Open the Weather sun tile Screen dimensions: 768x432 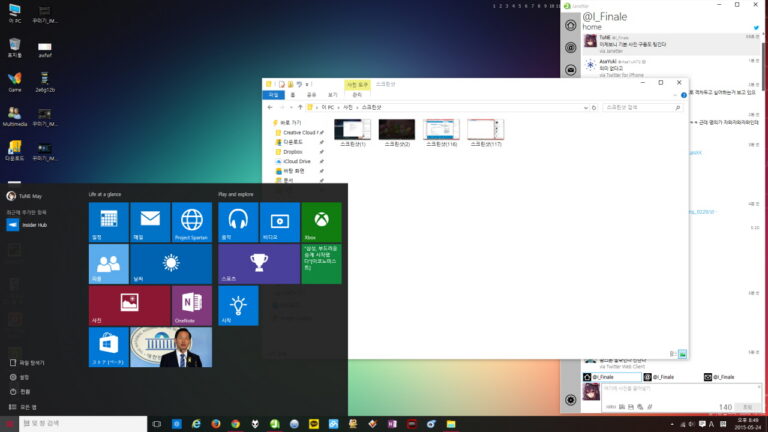171,264
